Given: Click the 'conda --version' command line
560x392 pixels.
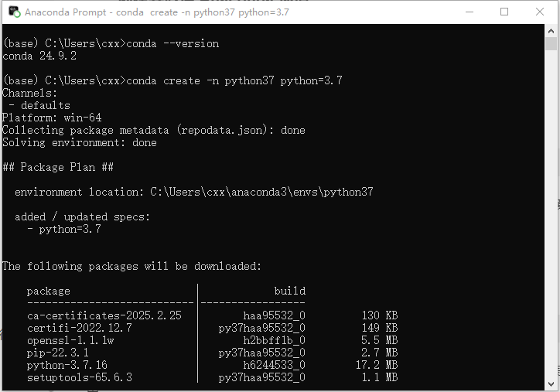Looking at the screenshot, I should click(x=111, y=43).
